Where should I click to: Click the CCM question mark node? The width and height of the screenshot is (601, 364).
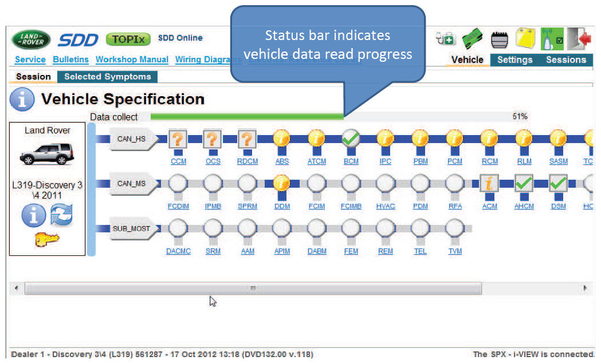(178, 139)
